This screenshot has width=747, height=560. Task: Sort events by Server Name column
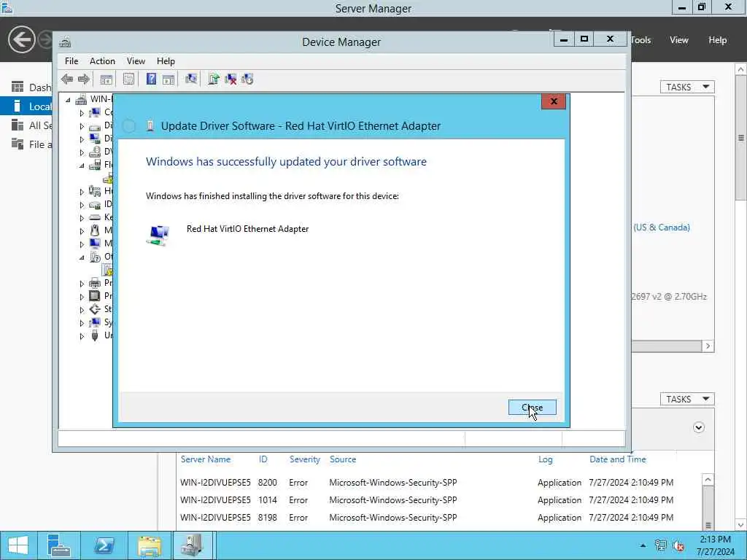pyautogui.click(x=206, y=459)
